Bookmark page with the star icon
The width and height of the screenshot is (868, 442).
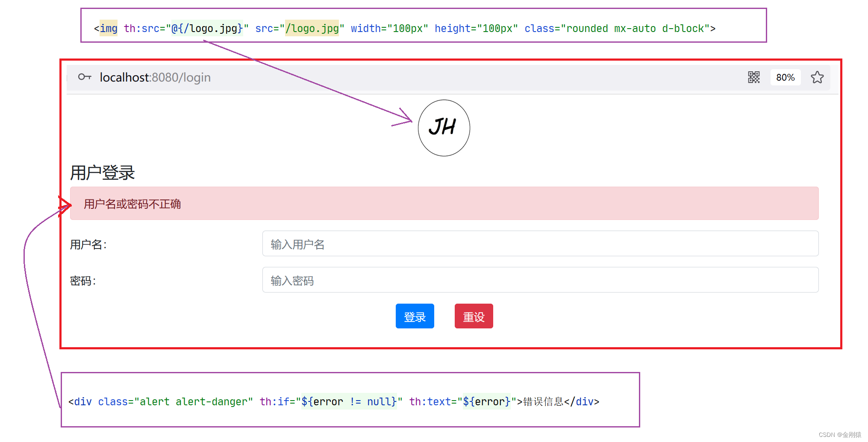(x=817, y=77)
